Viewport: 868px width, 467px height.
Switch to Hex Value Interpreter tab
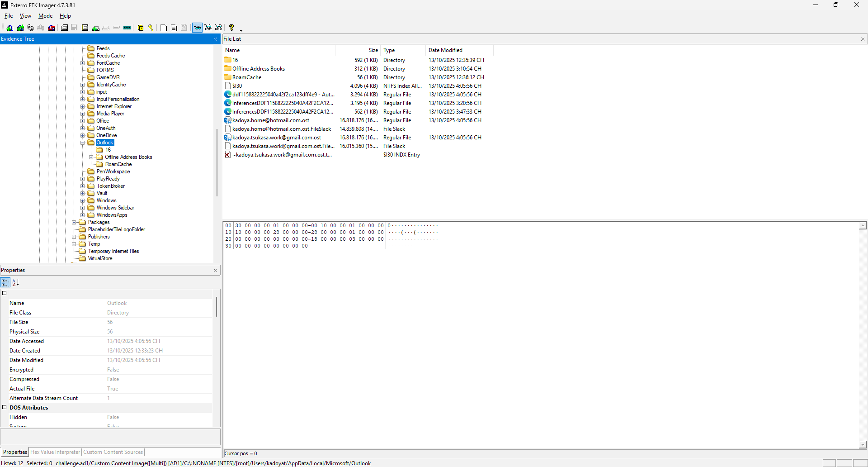55,452
